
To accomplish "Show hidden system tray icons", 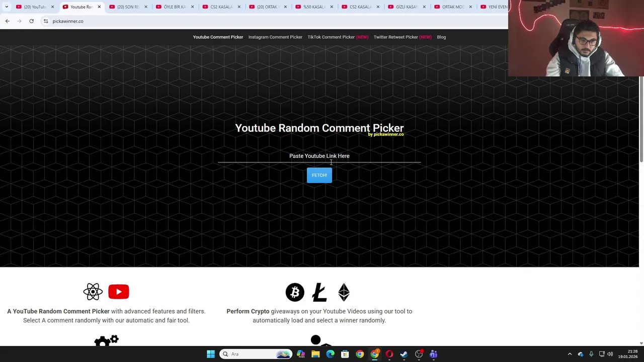I will pos(570,354).
